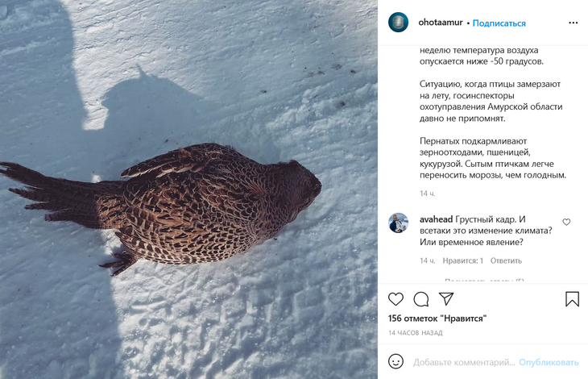The image size is (588, 379).
Task: Open the three-dot post options menu
Action: pos(573,23)
